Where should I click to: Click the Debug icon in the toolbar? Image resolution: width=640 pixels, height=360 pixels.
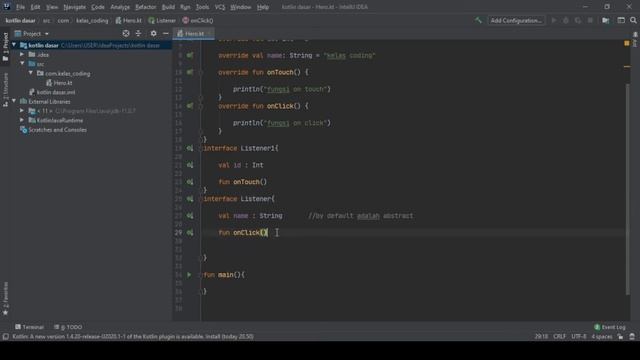coord(566,20)
